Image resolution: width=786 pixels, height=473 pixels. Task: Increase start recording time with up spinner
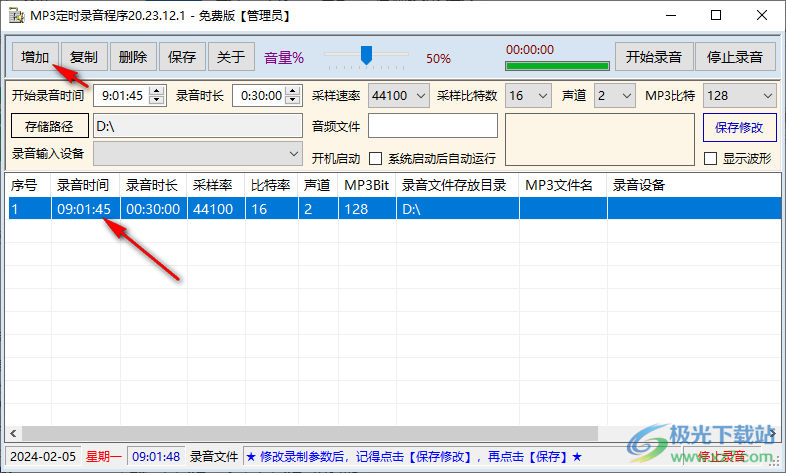(x=157, y=91)
